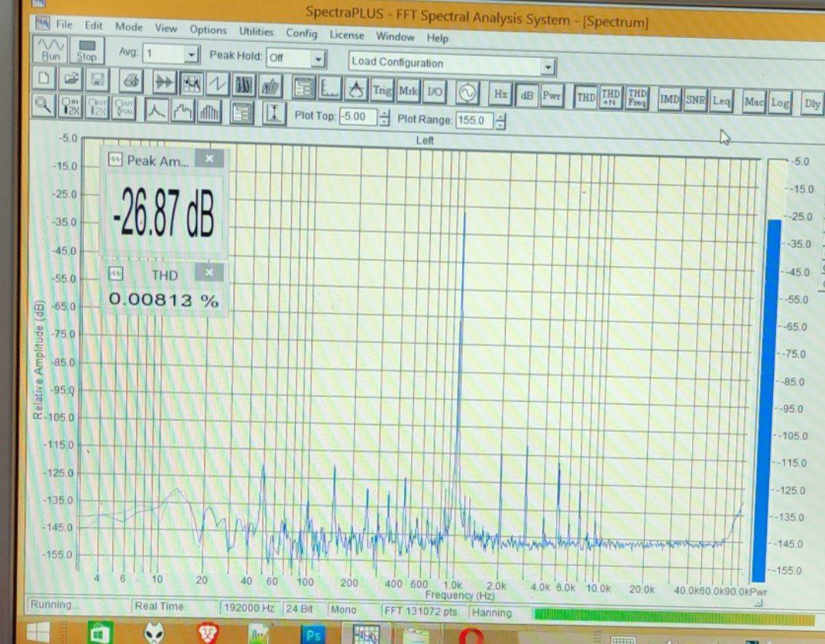Open the 3-D surface plot icon
Screen dimensions: 825x644
click(270, 86)
